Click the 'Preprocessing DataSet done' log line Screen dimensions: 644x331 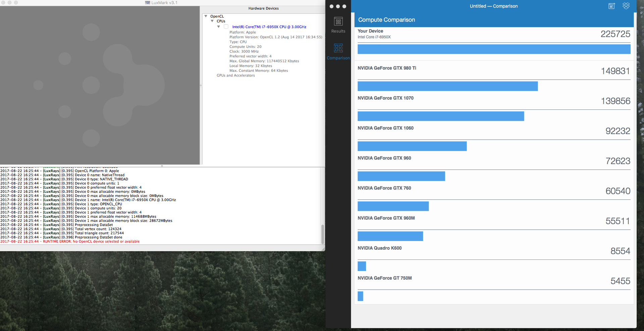[61, 237]
